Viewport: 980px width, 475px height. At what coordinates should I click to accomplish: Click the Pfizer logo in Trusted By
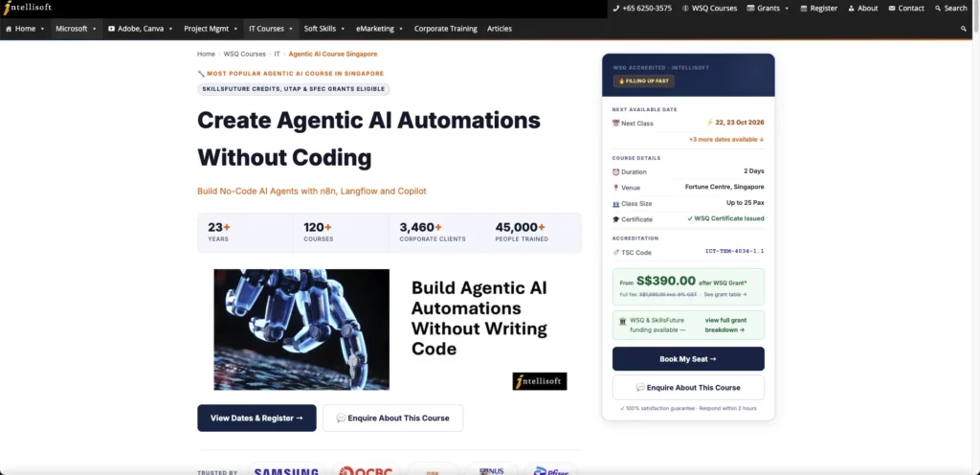click(x=551, y=471)
